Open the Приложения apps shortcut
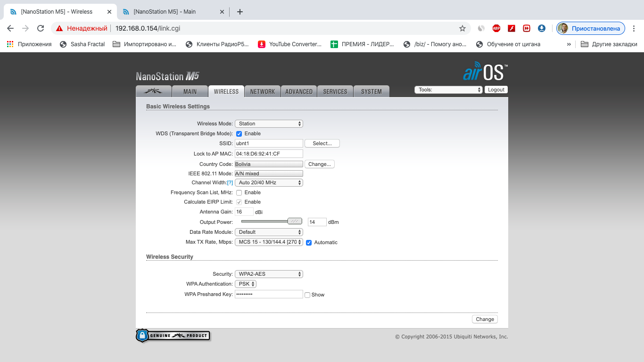This screenshot has width=644, height=362. tap(29, 44)
